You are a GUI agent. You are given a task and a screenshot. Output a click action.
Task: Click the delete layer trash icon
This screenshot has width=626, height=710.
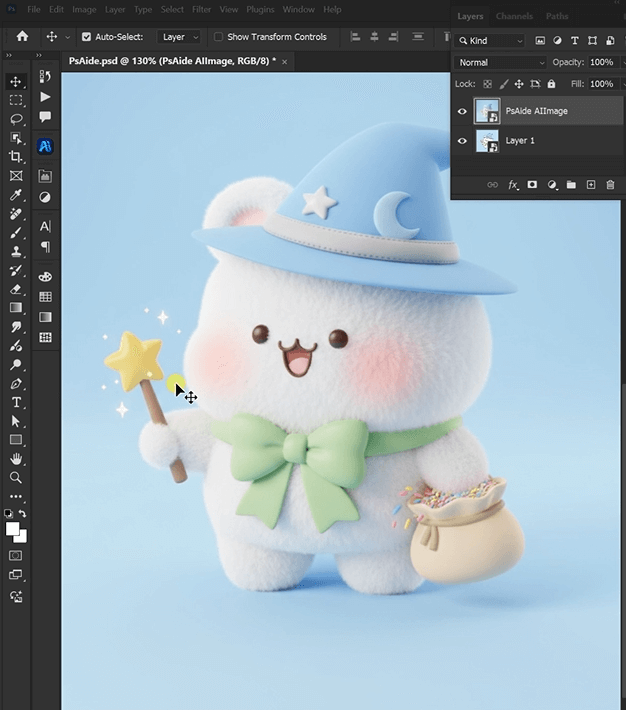point(610,185)
